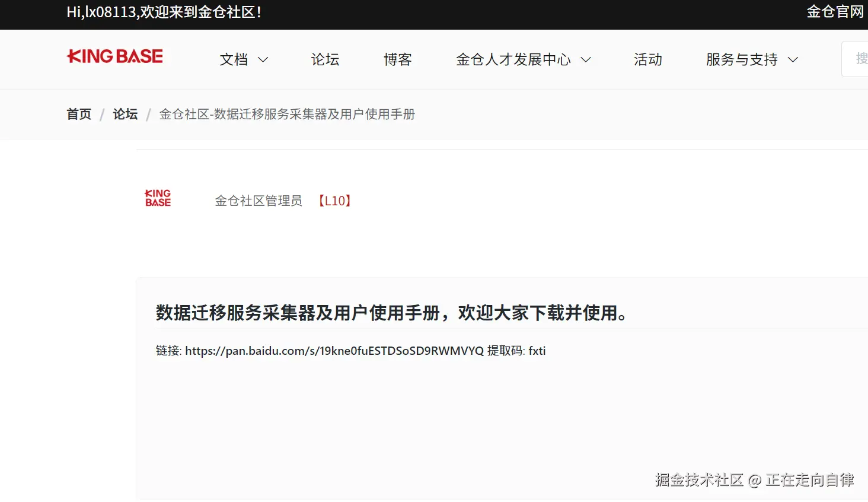Screen dimensions: 868x502
Task: Click the L10 level badge
Action: click(x=335, y=201)
